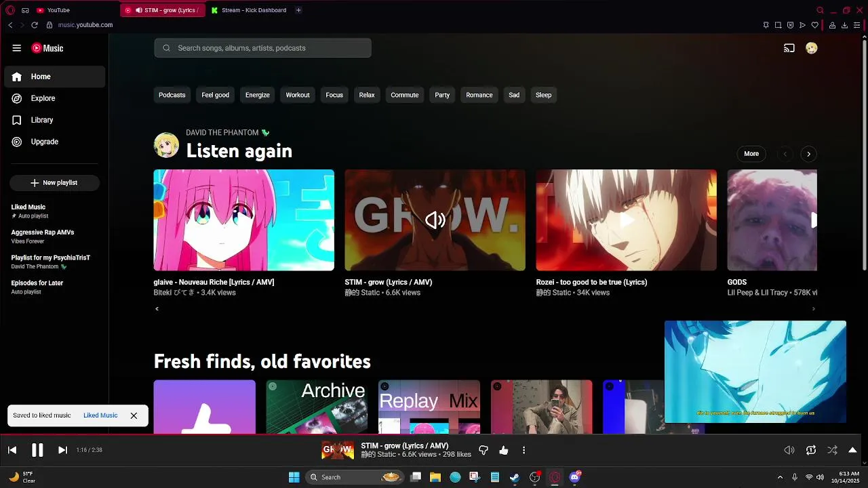Open the Library section
The image size is (868, 488).
(54, 120)
